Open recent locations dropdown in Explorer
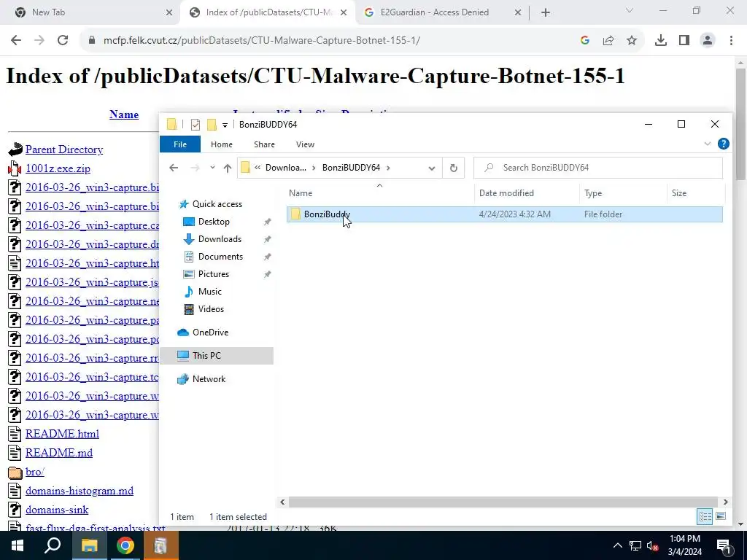Screen dimensions: 747x560 (x=212, y=168)
